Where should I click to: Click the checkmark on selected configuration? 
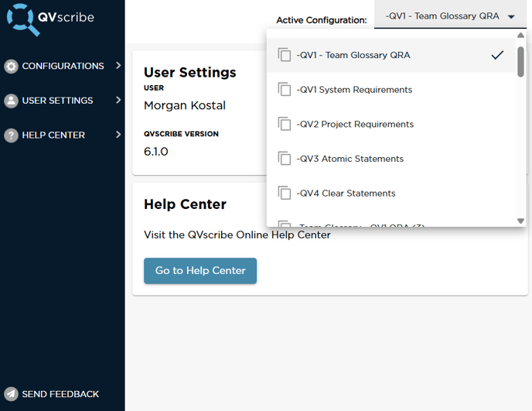tap(497, 55)
